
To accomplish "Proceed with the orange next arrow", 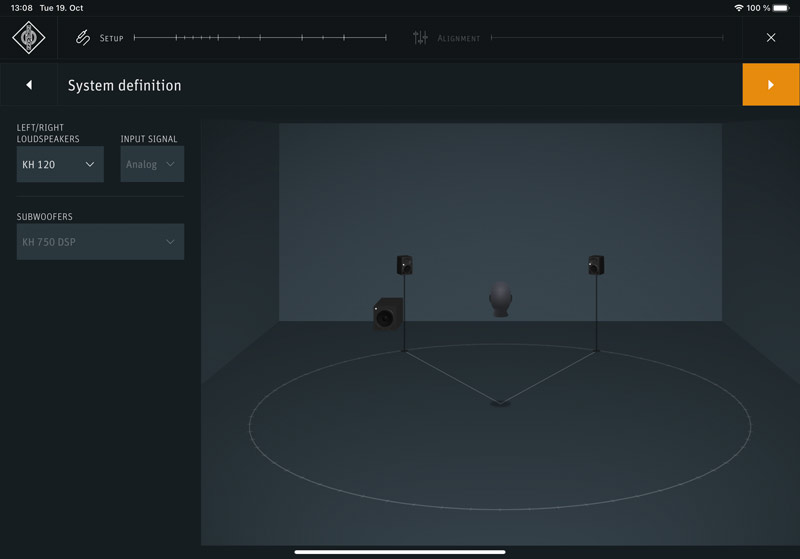I will (770, 85).
